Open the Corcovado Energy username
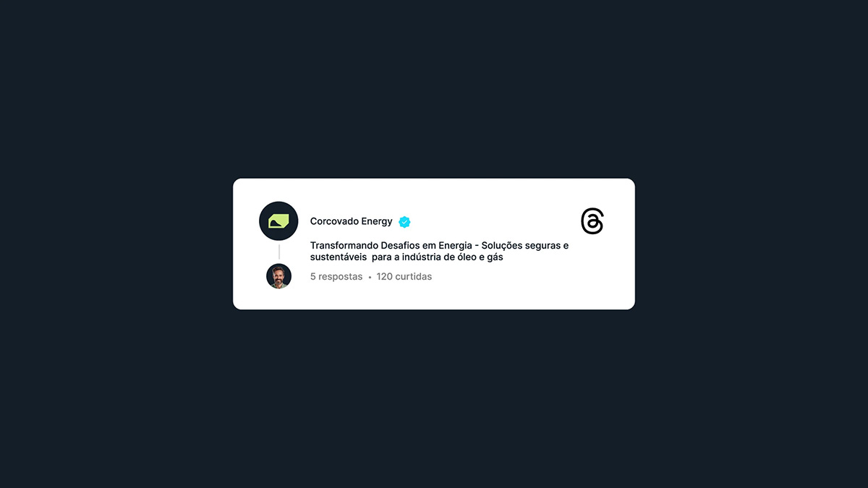 pos(351,221)
